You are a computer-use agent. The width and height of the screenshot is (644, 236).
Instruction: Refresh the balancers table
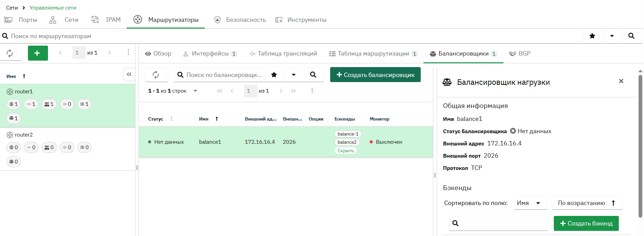point(156,75)
